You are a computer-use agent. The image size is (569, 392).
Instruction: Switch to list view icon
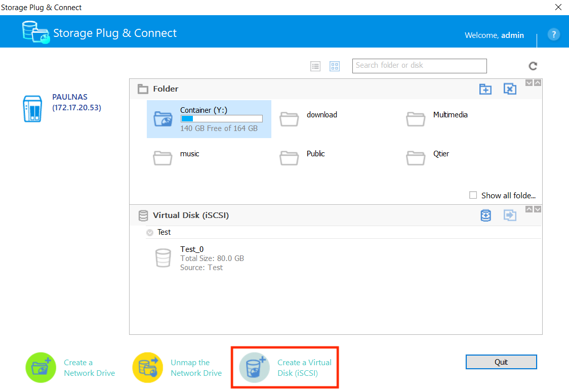(x=315, y=66)
